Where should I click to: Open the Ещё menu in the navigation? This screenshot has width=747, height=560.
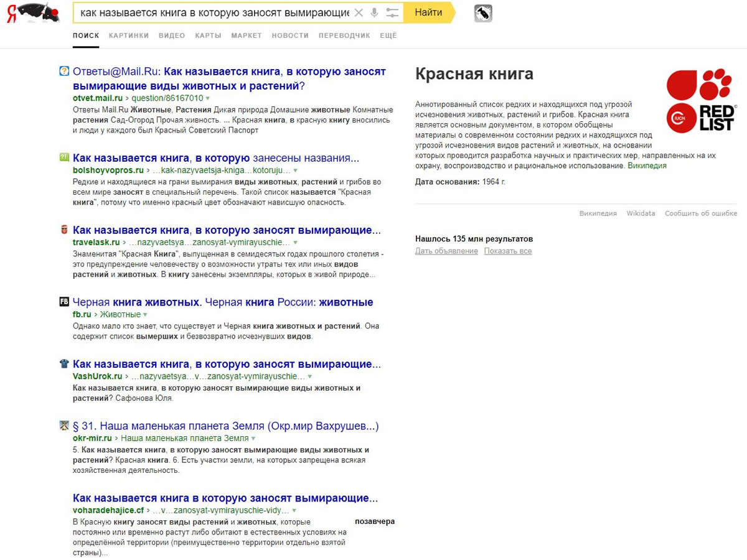tap(388, 35)
